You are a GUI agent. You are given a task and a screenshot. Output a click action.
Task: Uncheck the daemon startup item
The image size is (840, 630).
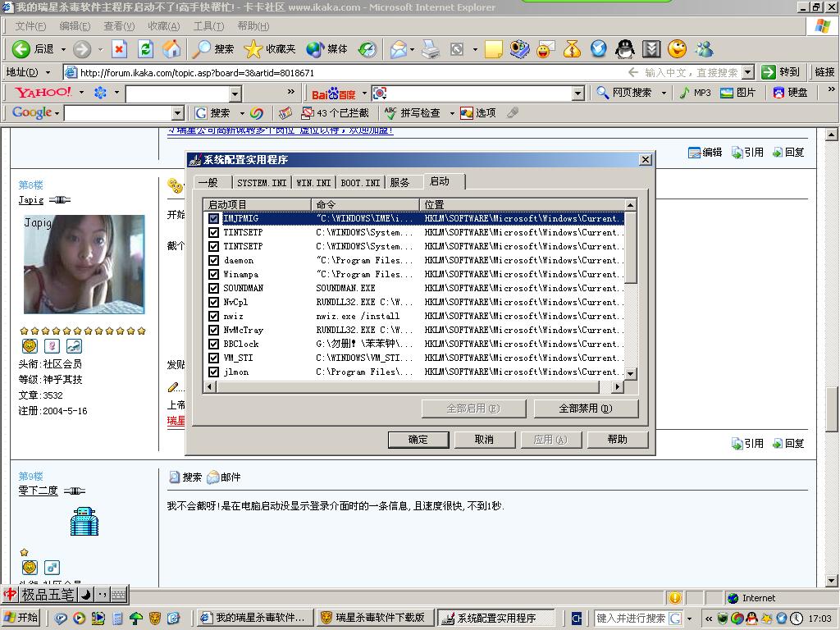click(x=214, y=260)
